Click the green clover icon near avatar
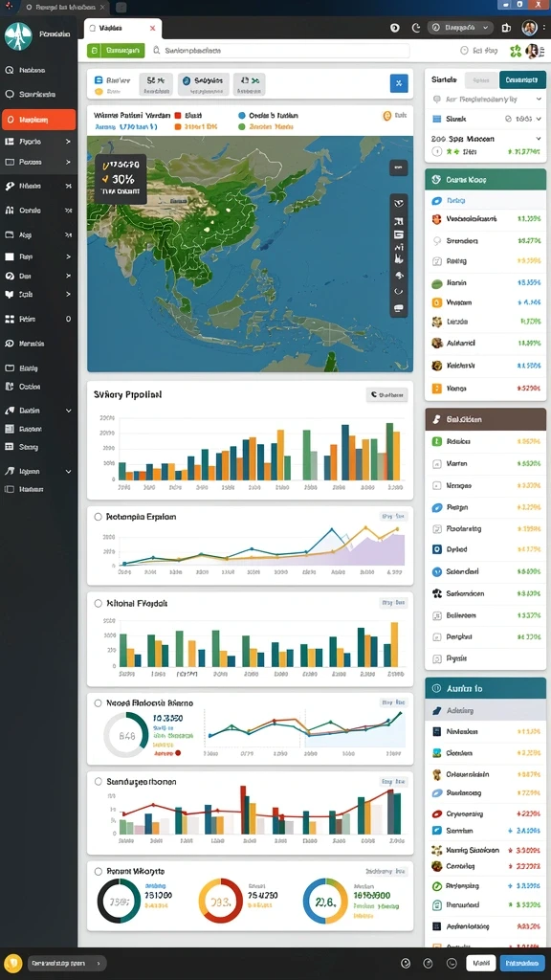Image resolution: width=551 pixels, height=980 pixels. pyautogui.click(x=516, y=52)
